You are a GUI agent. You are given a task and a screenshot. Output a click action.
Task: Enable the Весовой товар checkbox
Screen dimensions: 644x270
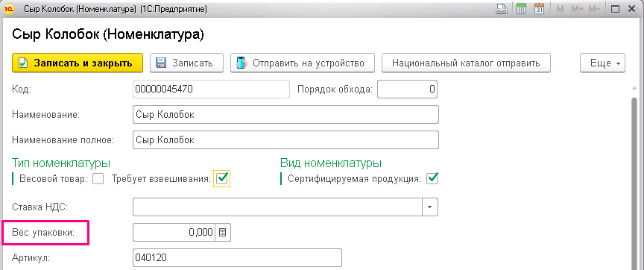click(x=98, y=179)
